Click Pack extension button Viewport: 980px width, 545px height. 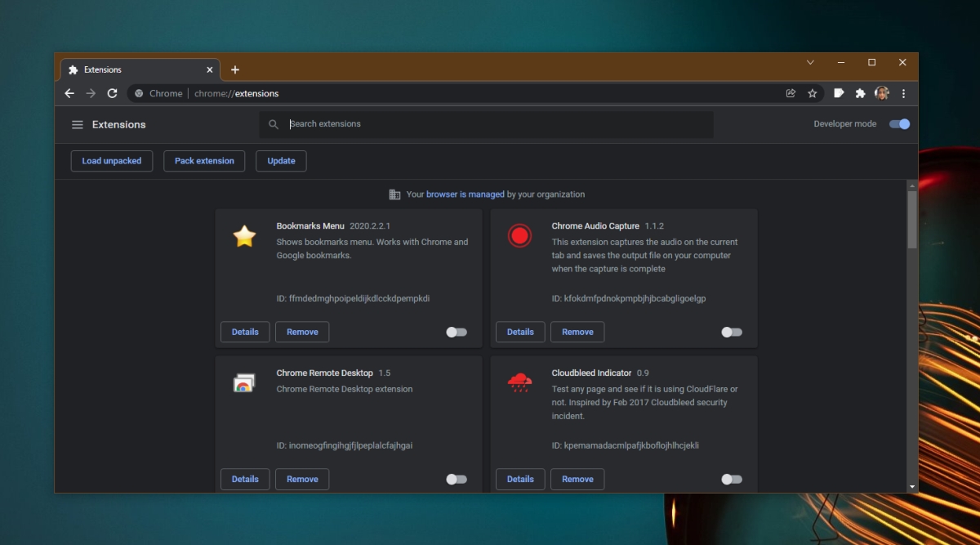pyautogui.click(x=204, y=161)
